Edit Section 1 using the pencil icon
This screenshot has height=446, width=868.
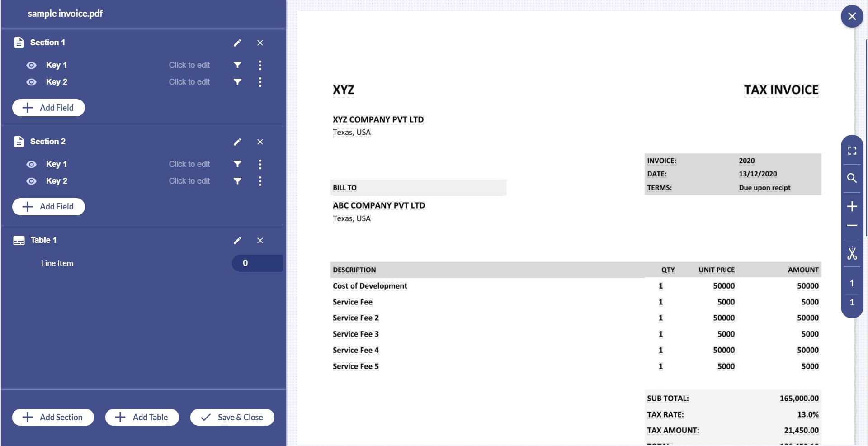(x=237, y=43)
